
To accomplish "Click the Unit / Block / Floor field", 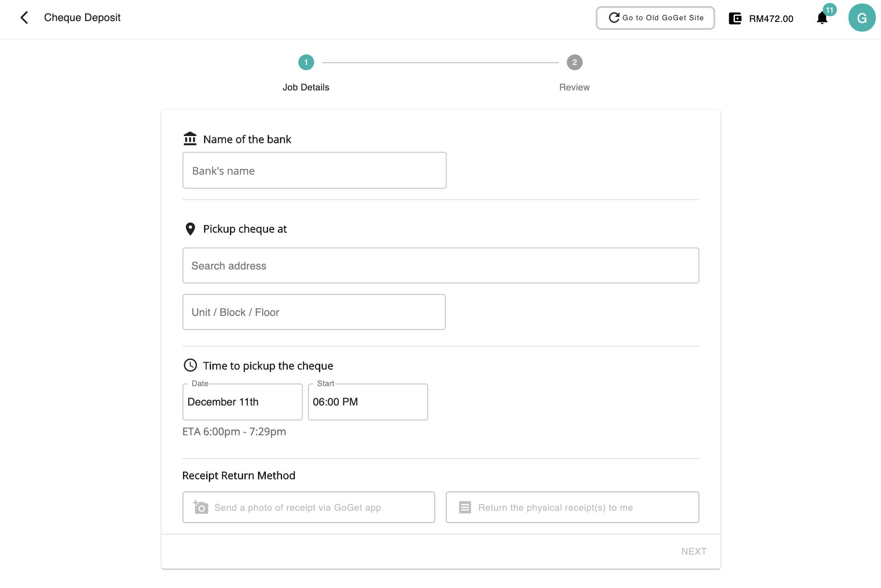I will tap(314, 312).
